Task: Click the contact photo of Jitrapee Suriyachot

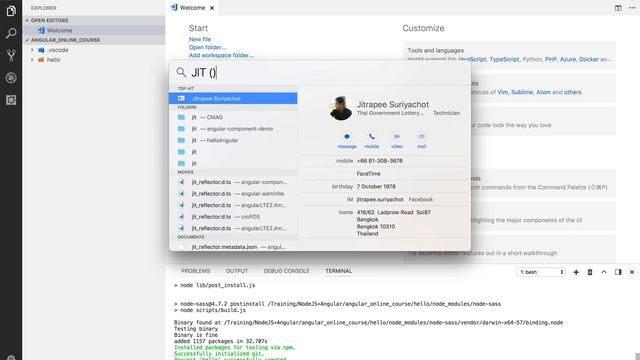Action: (x=341, y=108)
